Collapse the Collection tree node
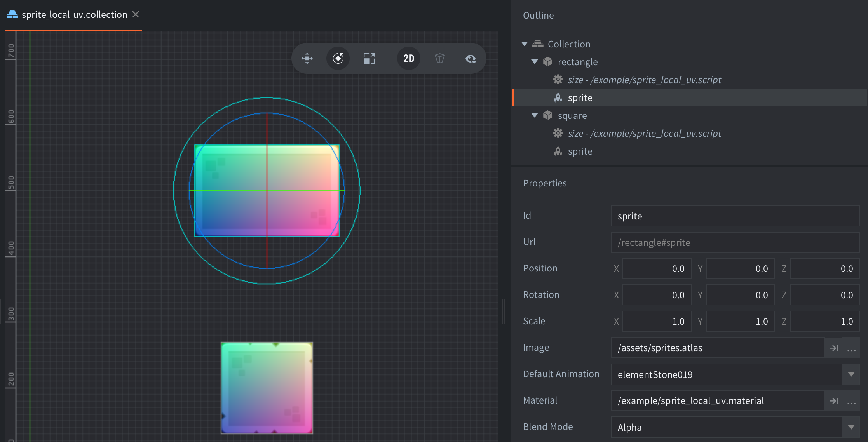This screenshot has height=442, width=868. (x=525, y=44)
